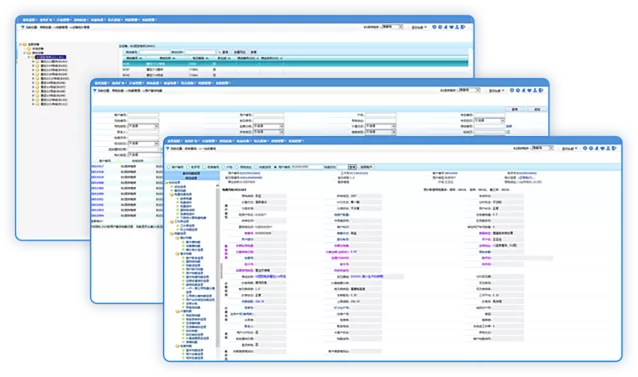Open the header dropdown at the middle window's top right
Viewport: 638px width, 377px height.
[x=470, y=90]
